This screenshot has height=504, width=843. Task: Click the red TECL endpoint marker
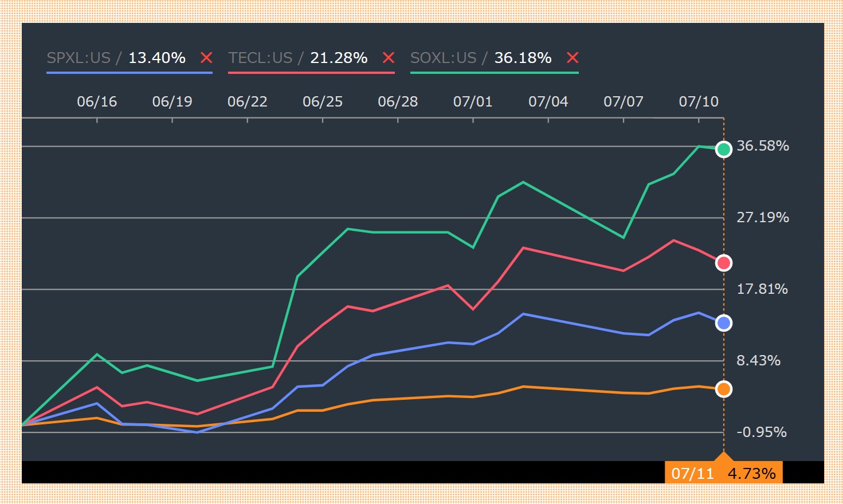[x=724, y=263]
